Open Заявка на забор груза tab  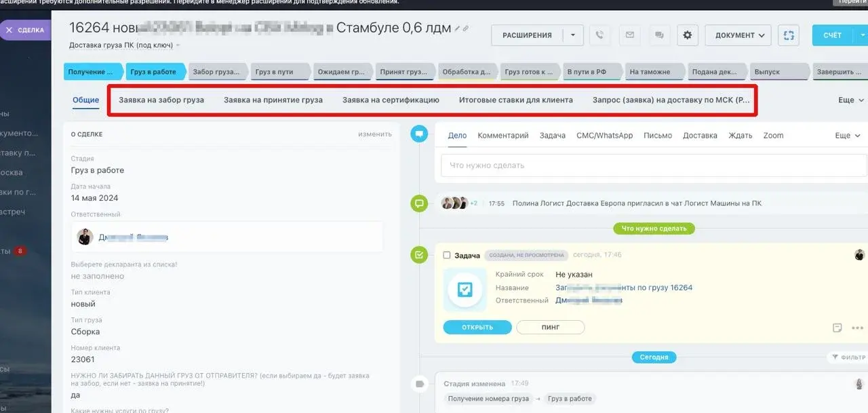click(x=161, y=100)
